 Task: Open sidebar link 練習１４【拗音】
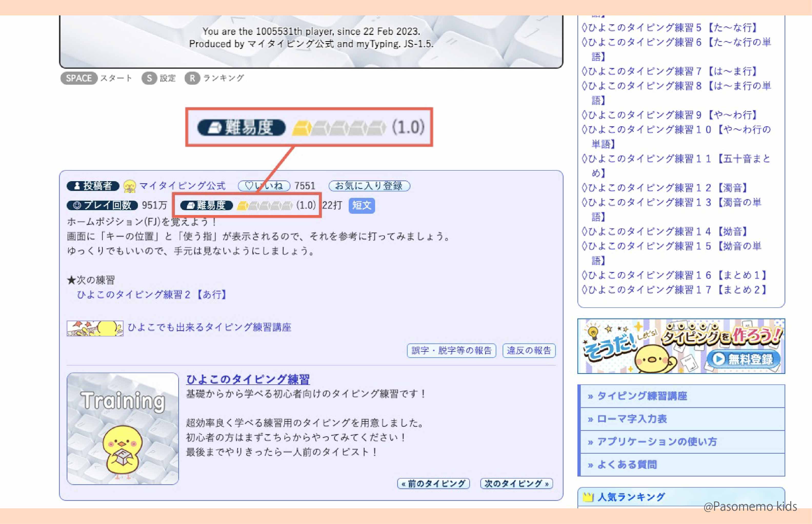pos(665,231)
